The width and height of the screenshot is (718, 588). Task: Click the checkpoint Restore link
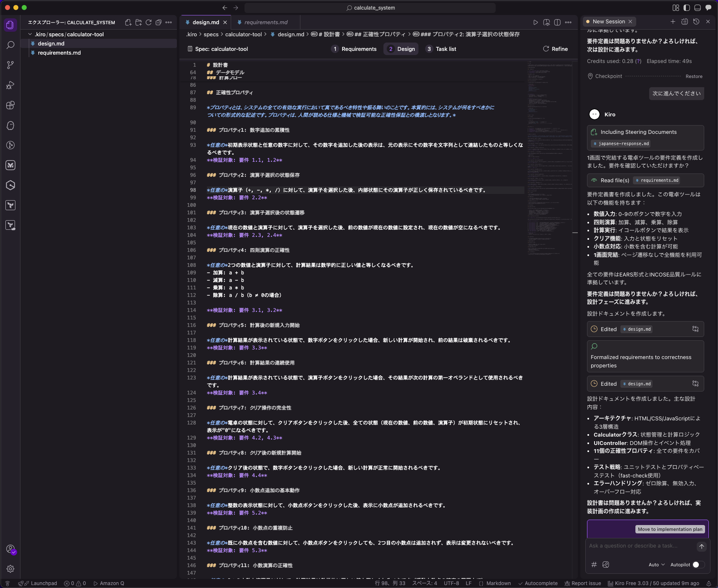click(x=694, y=76)
